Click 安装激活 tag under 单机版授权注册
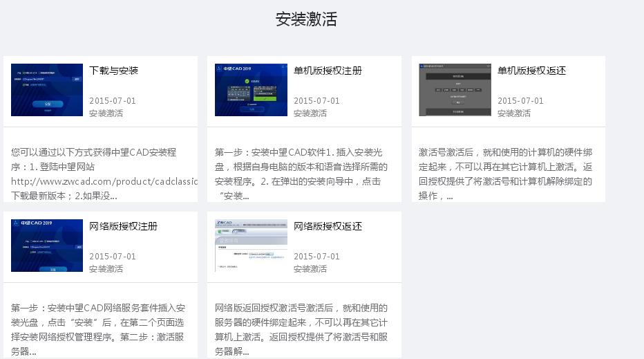The height and width of the screenshot is (359, 644). pos(310,113)
